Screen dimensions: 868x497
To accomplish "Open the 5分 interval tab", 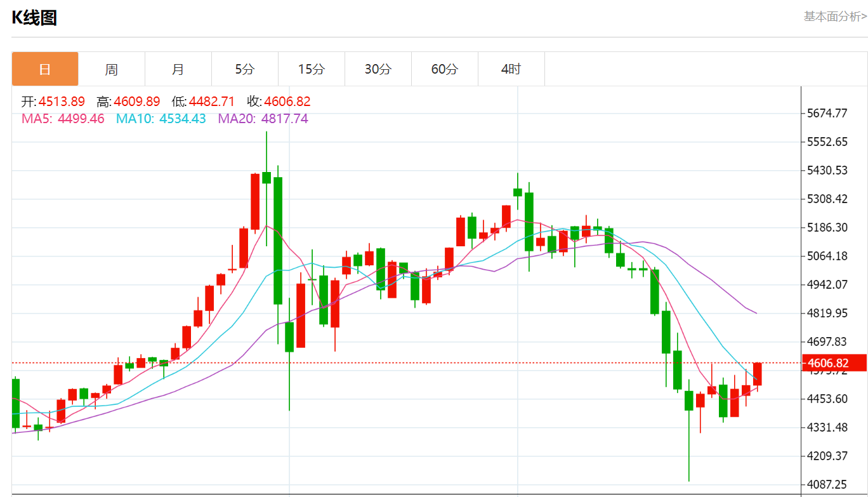I will (245, 69).
